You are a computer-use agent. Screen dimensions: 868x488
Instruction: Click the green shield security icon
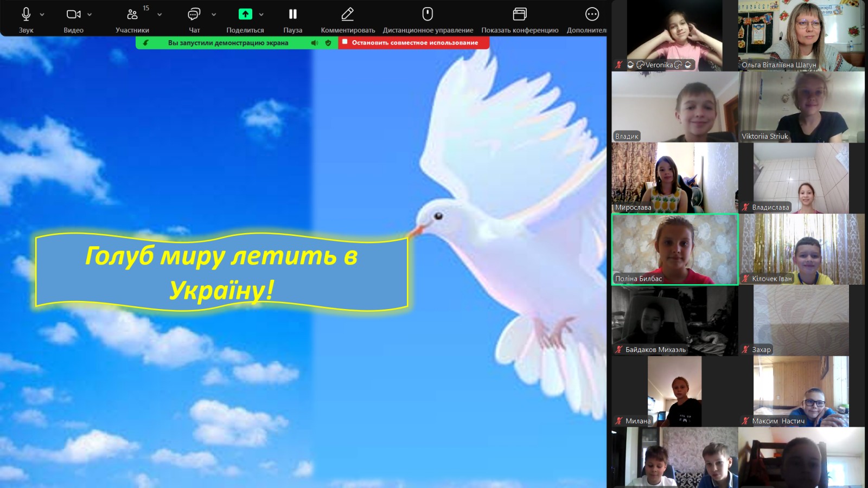click(328, 43)
